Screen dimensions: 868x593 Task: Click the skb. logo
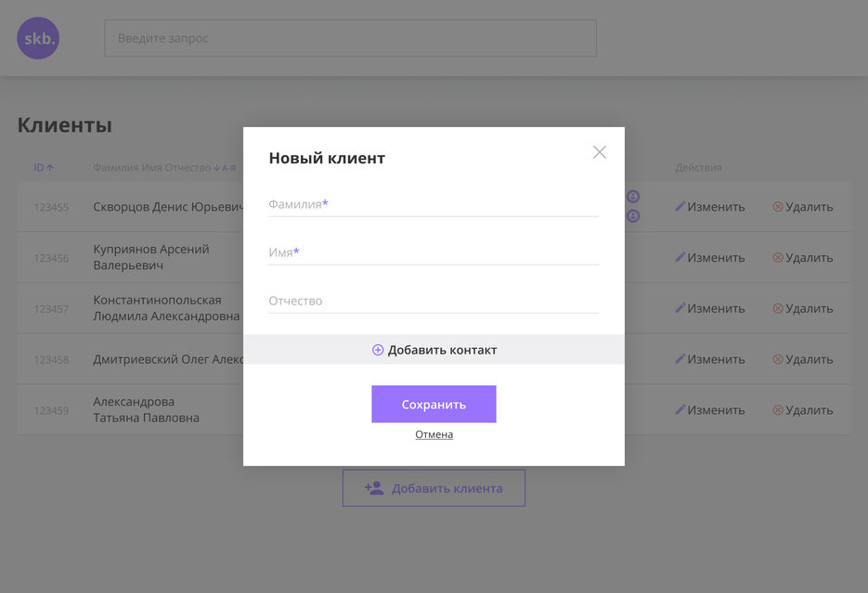click(38, 38)
